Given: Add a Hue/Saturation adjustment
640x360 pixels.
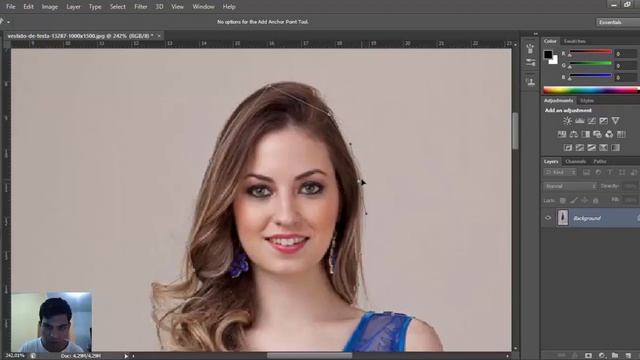Looking at the screenshot, I should coord(562,134).
